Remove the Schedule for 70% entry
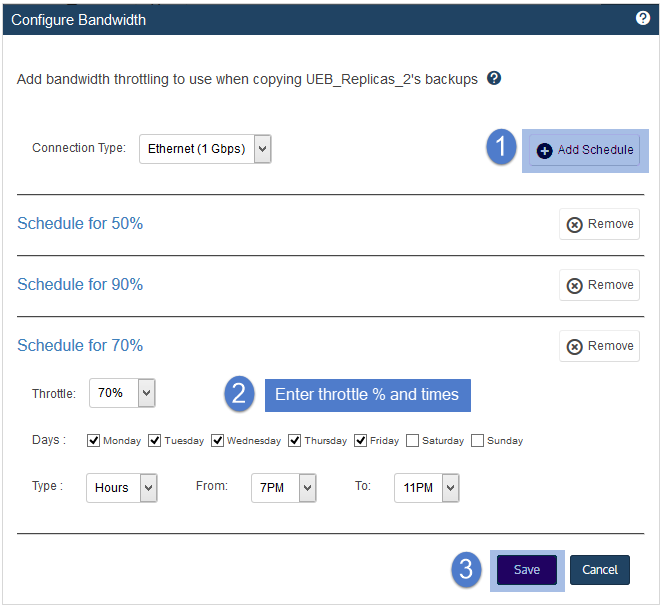Image resolution: width=663 pixels, height=608 pixels. pyautogui.click(x=599, y=346)
